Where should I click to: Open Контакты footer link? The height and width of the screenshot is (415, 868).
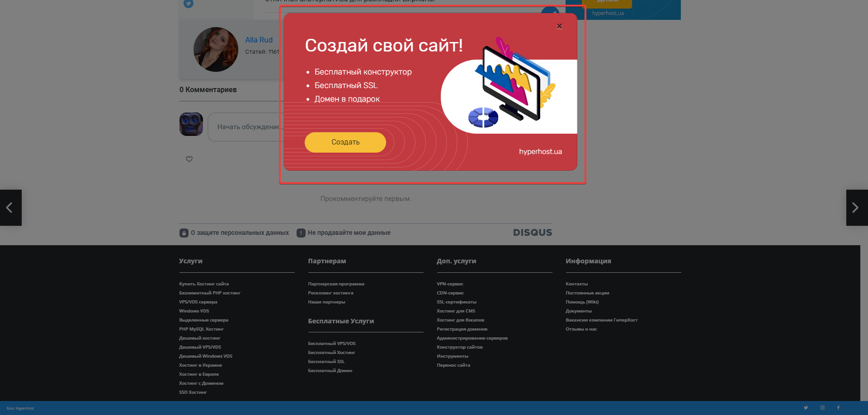(x=576, y=284)
